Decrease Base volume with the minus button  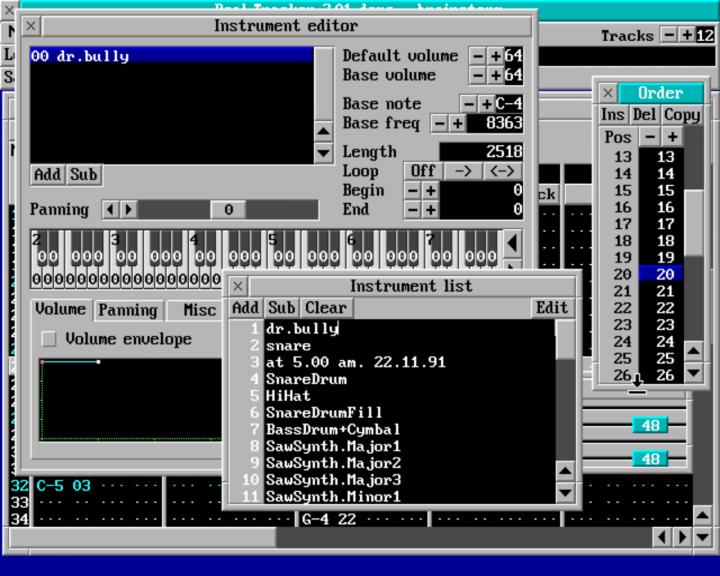tap(478, 76)
